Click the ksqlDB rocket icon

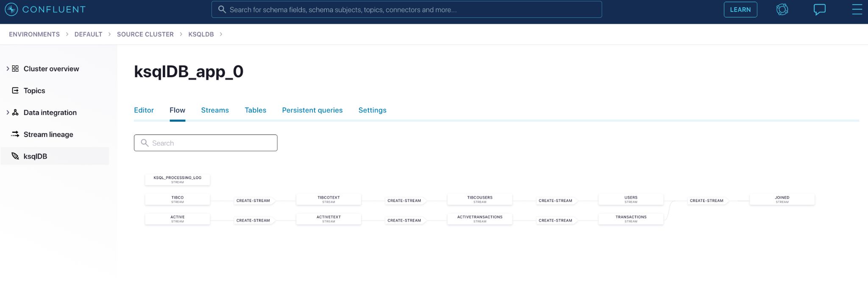pos(15,156)
